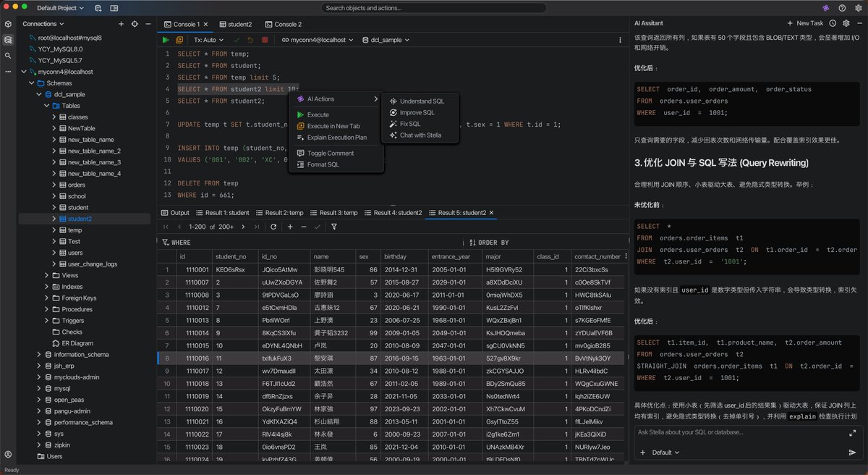Click the purple Stella AI icon in title bar
The width and height of the screenshot is (868, 475).
click(x=827, y=8)
